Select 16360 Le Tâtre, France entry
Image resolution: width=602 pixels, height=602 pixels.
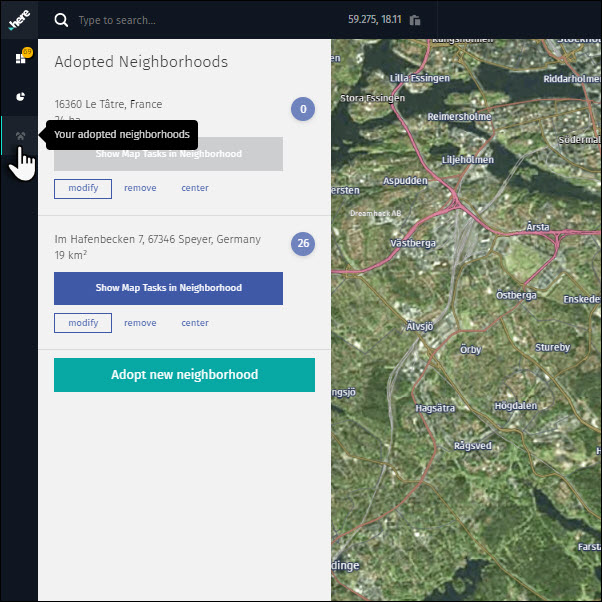click(x=108, y=104)
